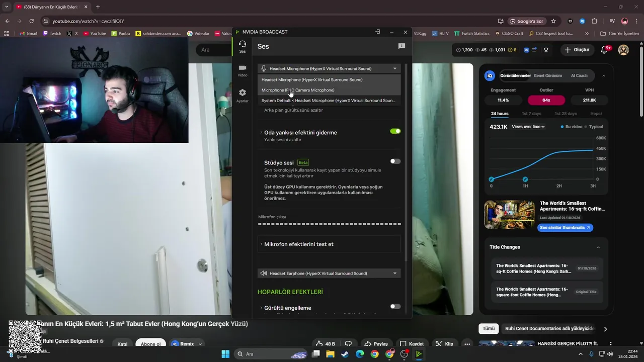Select the 24 hours time range
Screen dimensions: 644x362
(x=500, y=114)
